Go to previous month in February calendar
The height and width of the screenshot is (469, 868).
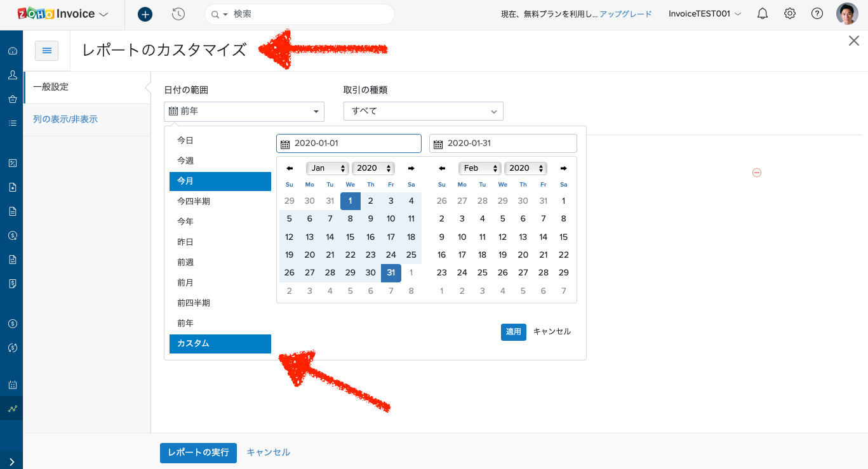(x=442, y=168)
